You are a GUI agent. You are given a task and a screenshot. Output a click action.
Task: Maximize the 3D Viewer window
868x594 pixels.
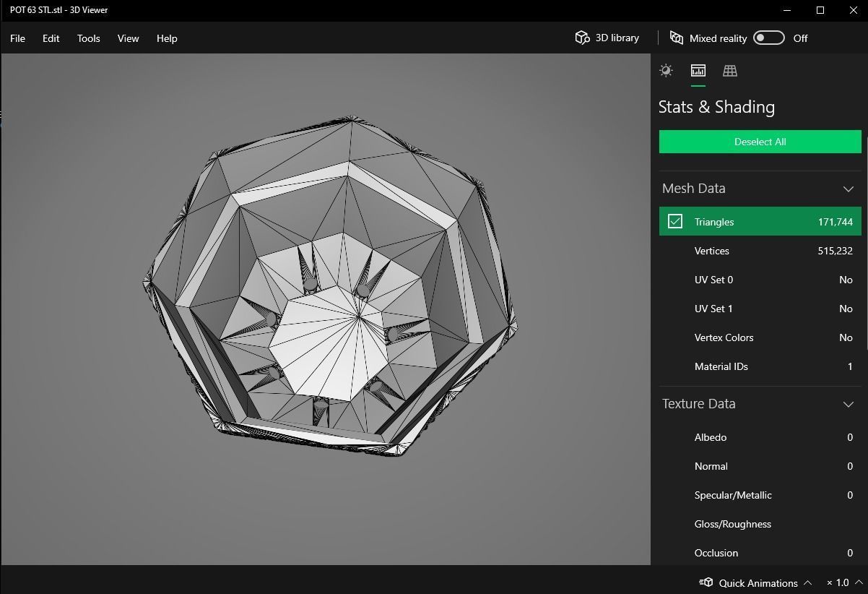(820, 10)
